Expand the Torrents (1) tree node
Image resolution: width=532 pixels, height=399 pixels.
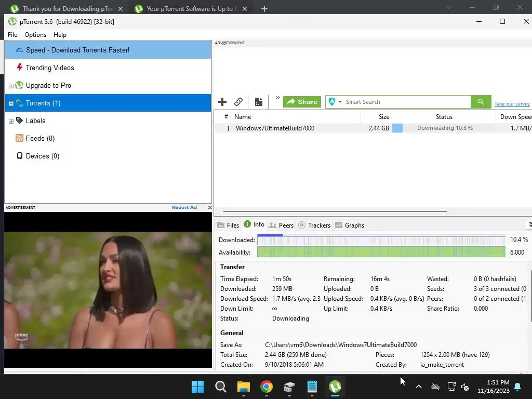pyautogui.click(x=11, y=103)
